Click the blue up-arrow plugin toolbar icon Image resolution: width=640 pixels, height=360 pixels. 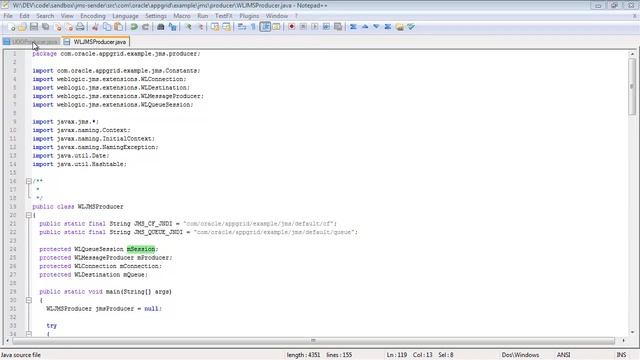coord(365,27)
